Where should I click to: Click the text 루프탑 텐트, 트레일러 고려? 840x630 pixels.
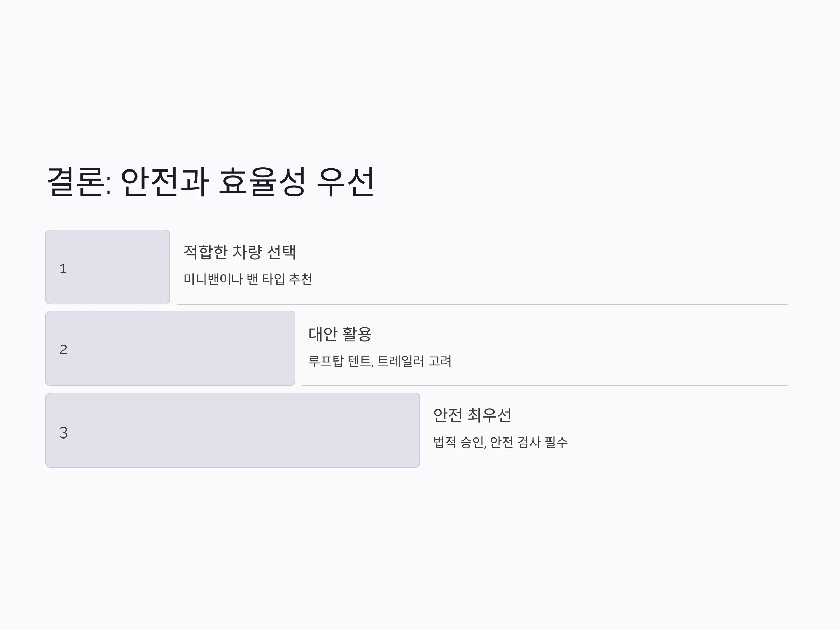380,361
